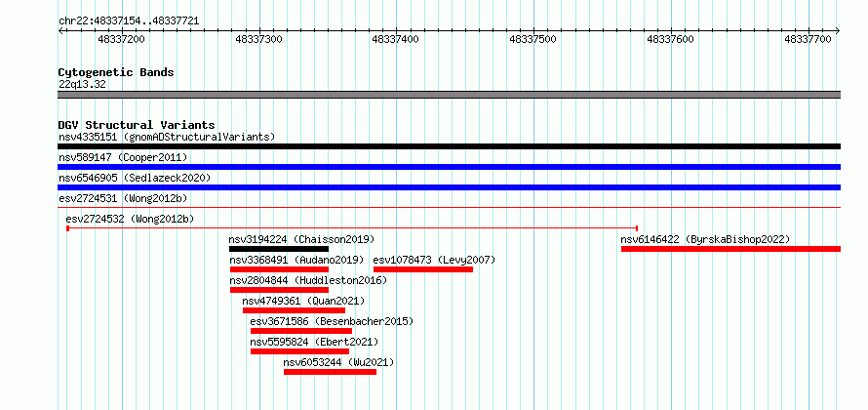This screenshot has width=868, height=410.
Task: Click the ruler's right arrow end
Action: click(x=838, y=30)
